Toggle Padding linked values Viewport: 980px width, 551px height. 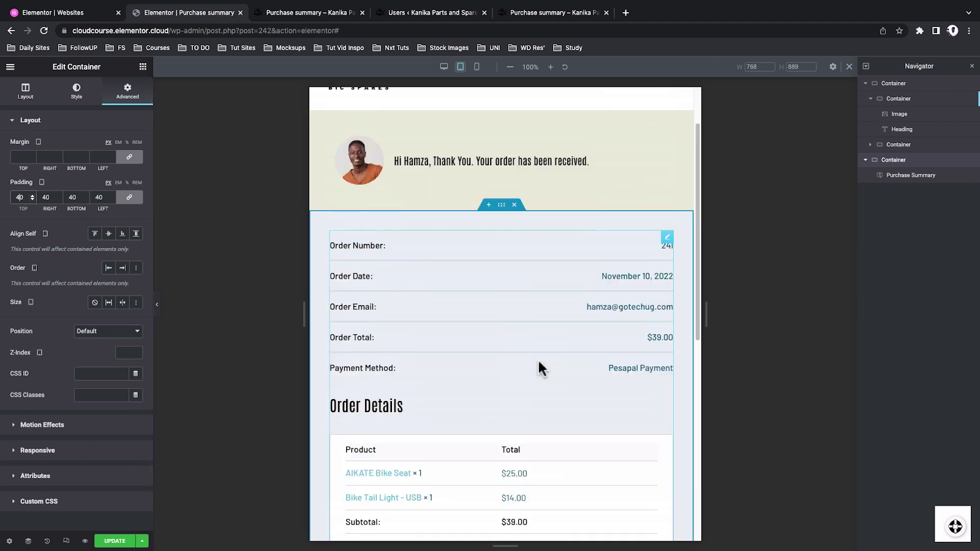click(x=129, y=197)
